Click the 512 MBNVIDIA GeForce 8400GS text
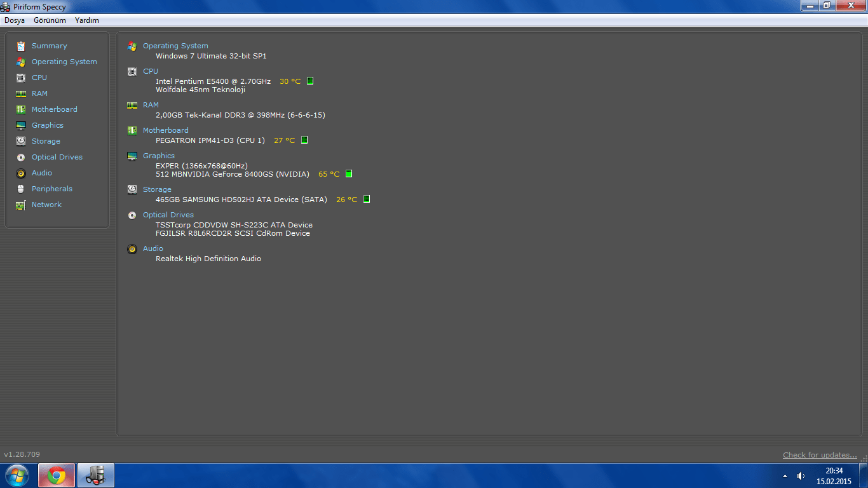Screen dimensions: 868x488 coord(233,174)
